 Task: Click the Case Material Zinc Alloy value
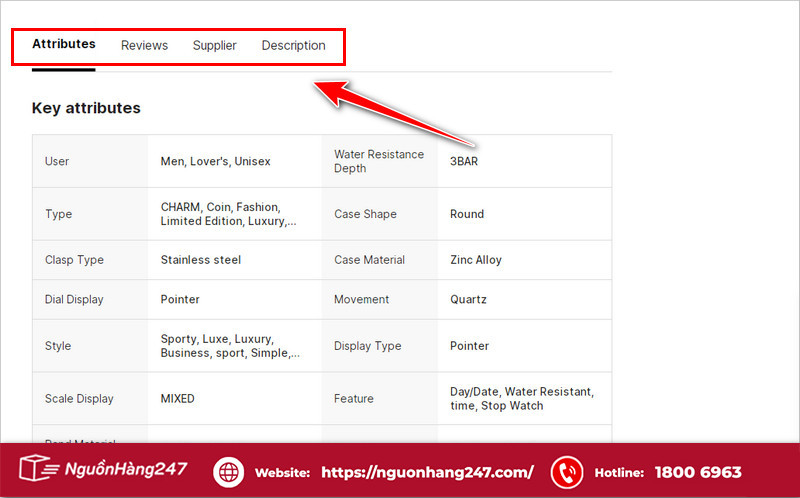point(476,260)
